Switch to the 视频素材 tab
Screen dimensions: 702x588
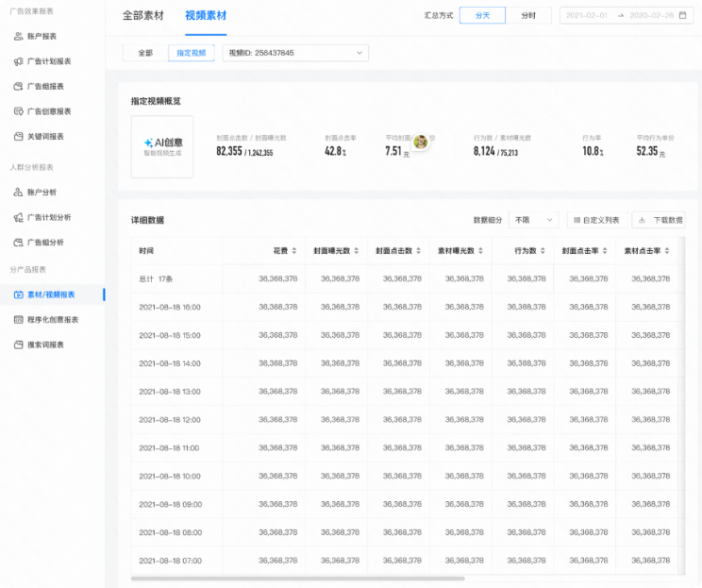tap(206, 16)
